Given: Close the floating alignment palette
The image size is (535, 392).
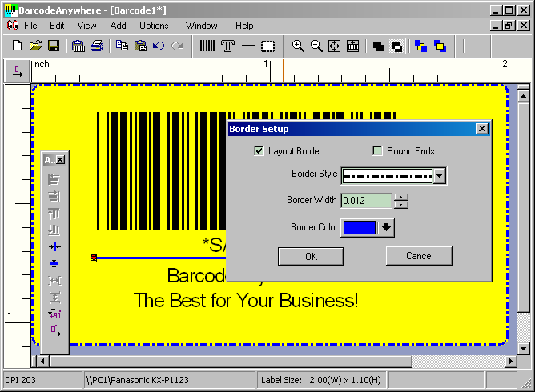Looking at the screenshot, I should pos(60,159).
